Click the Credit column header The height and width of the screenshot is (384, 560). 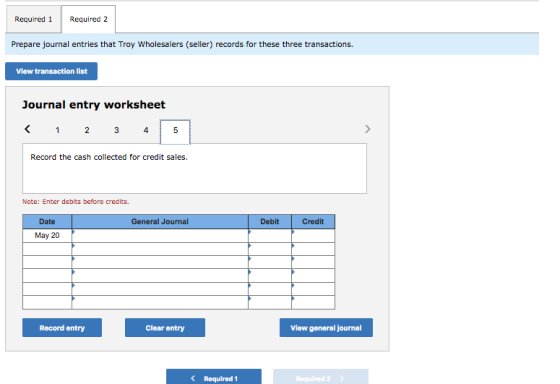[313, 221]
